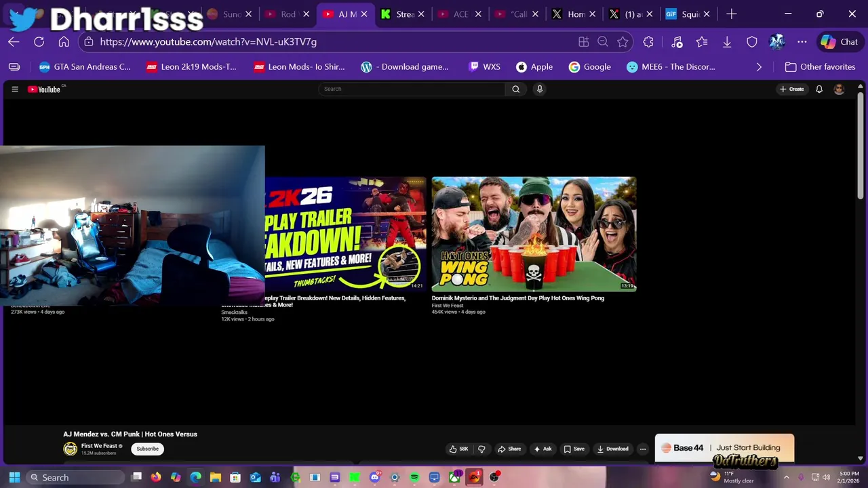Go back in the browser
The height and width of the screenshot is (488, 868).
(x=14, y=41)
